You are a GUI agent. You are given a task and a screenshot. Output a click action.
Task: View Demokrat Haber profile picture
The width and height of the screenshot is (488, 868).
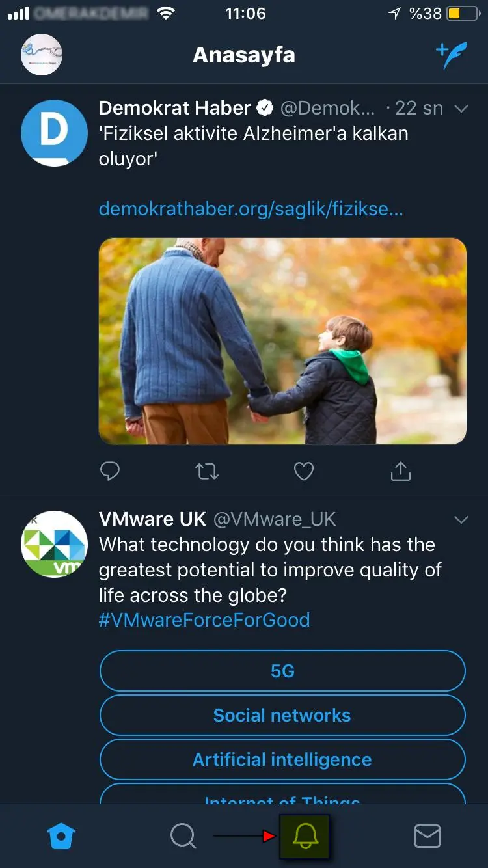tap(54, 133)
